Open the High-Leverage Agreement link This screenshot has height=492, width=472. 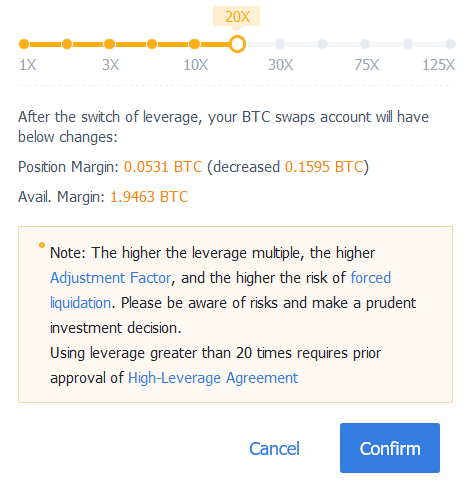213,378
